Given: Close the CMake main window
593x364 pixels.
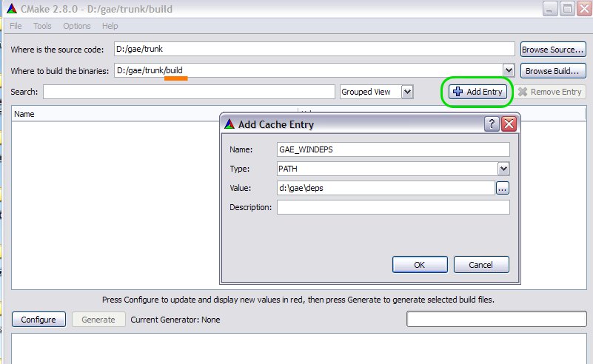Looking at the screenshot, I should 584,9.
